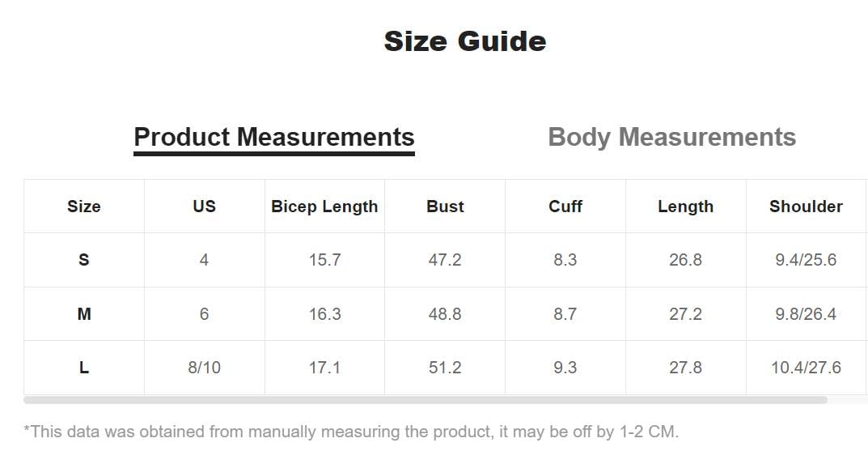Screen dimensions: 868x464
Task: Select the Product Measurements tab
Action: click(273, 137)
